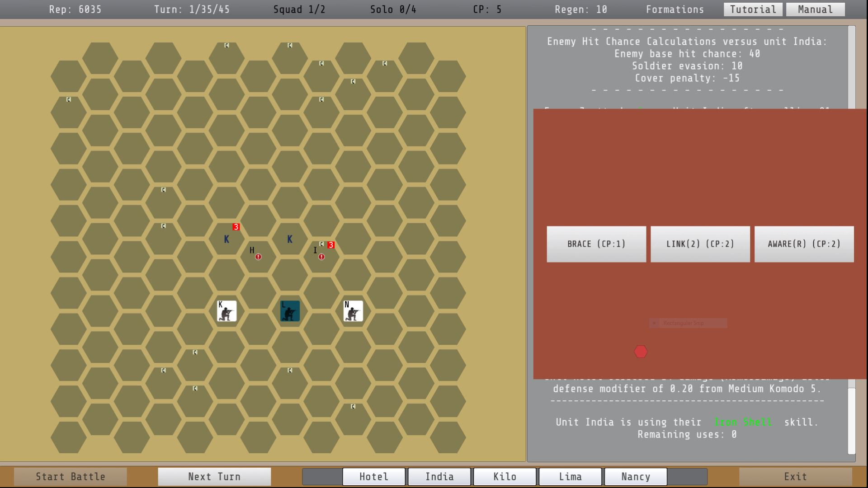Select soldier unit N on the map
Image resolution: width=868 pixels, height=488 pixels.
pyautogui.click(x=353, y=310)
